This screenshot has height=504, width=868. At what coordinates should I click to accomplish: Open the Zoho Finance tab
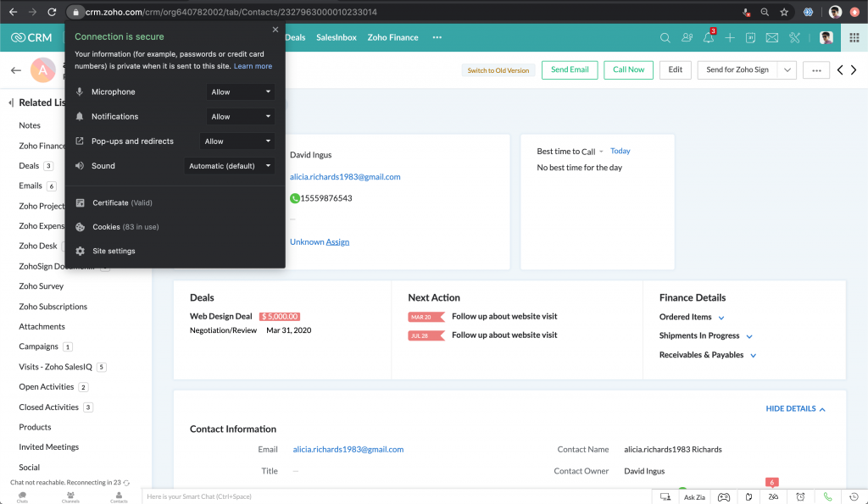coord(392,38)
